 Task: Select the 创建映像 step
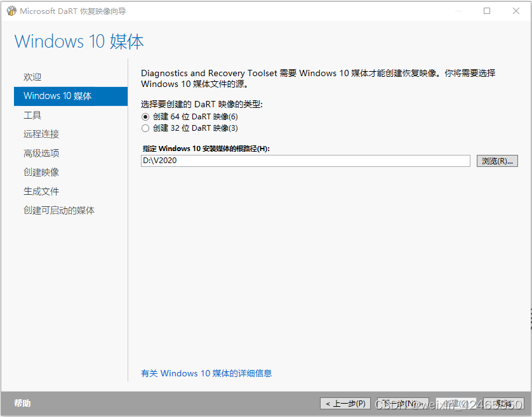click(41, 172)
